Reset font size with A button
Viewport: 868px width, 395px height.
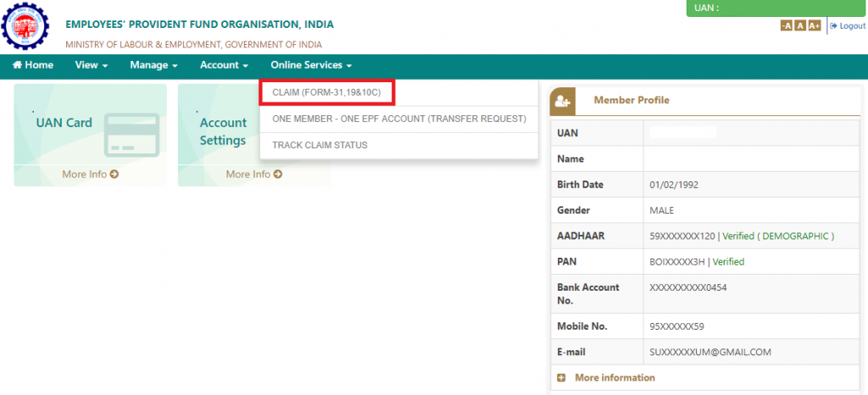[x=800, y=26]
